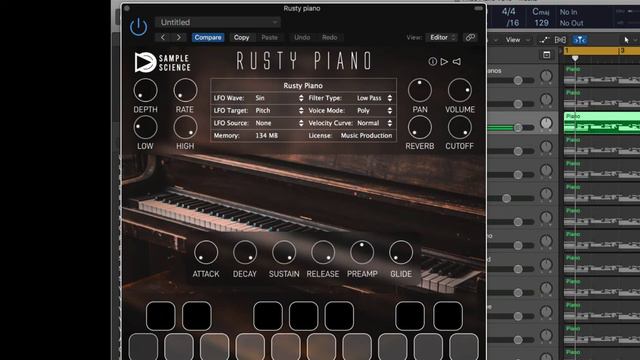Click the pointer tool icon in toolbar
Viewport: 640px width, 360px height.
point(627,40)
